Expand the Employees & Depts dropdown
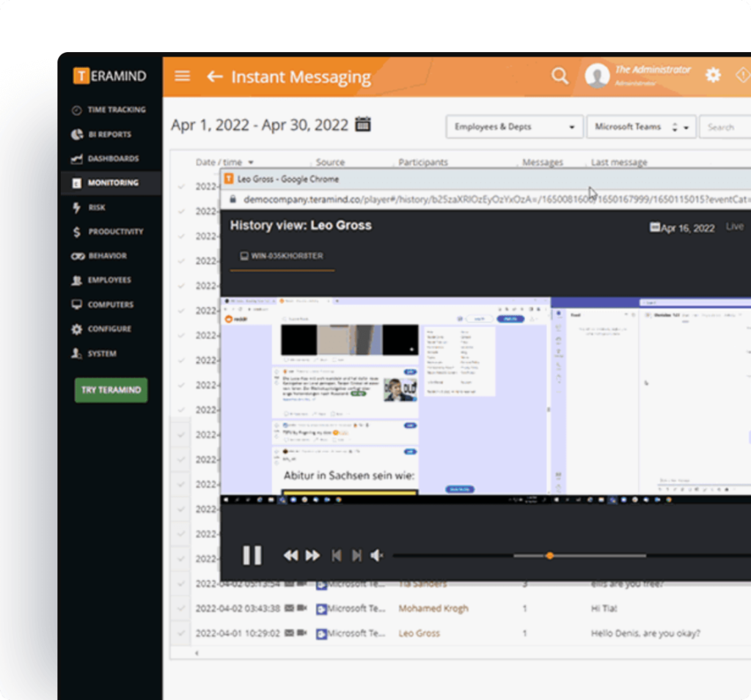This screenshot has width=751, height=700. [x=514, y=127]
